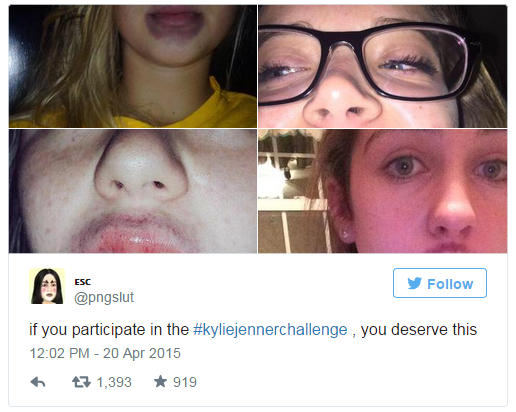View the 1,393 retweets count
This screenshot has height=412, width=516.
(x=114, y=382)
